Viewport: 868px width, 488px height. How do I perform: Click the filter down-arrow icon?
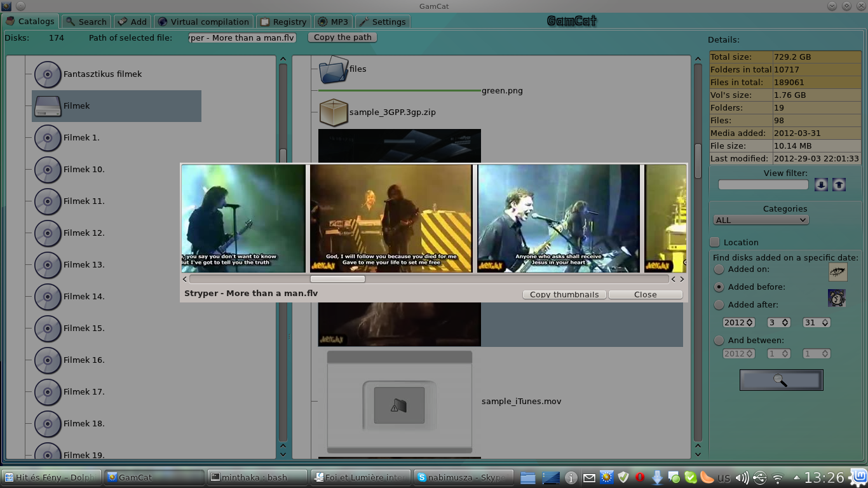tap(821, 184)
